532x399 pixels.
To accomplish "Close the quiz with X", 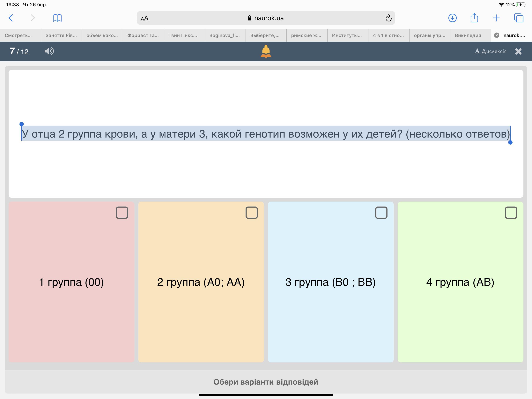I will click(518, 51).
